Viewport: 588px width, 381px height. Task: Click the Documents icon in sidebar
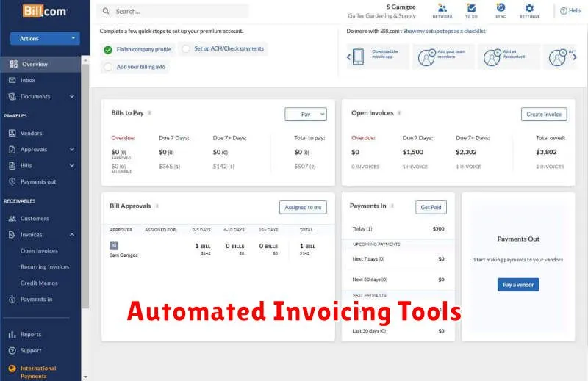[x=12, y=96]
